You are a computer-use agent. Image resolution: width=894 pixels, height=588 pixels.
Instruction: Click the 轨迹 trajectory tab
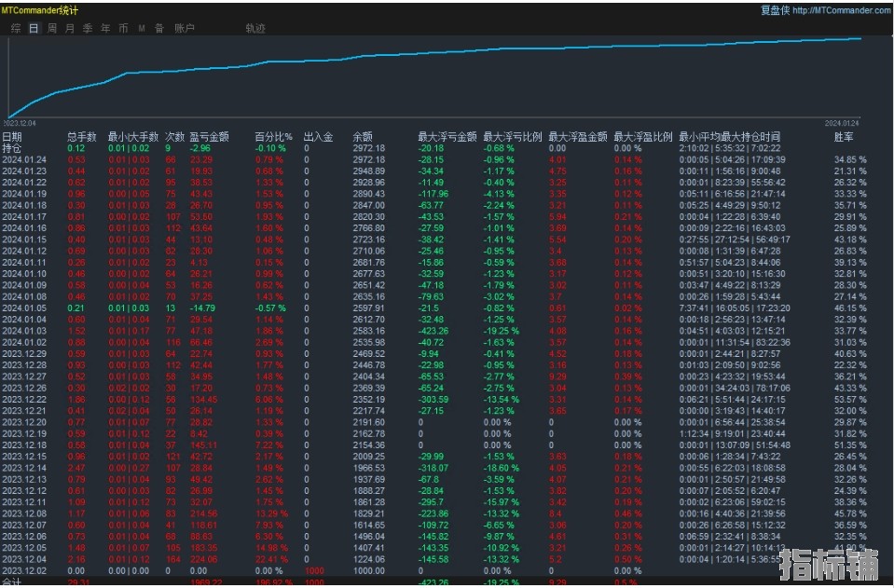pyautogui.click(x=255, y=28)
